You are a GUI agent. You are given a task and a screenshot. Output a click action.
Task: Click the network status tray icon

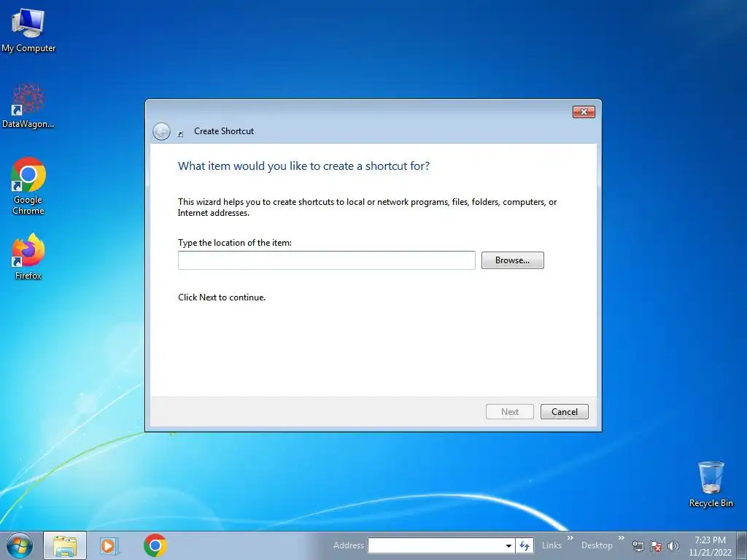[638, 545]
